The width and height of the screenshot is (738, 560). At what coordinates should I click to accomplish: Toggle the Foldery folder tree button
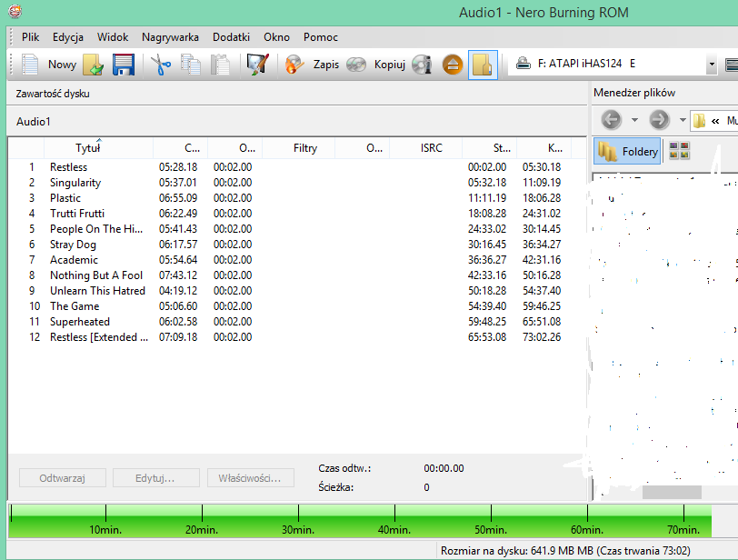pyautogui.click(x=627, y=151)
